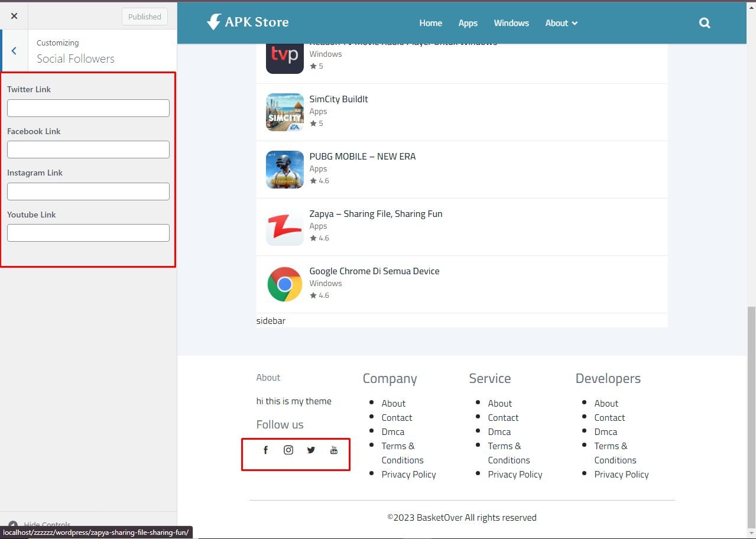Click the tvp player app thumbnail
Viewport: 756px width, 539px height.
[x=285, y=59]
